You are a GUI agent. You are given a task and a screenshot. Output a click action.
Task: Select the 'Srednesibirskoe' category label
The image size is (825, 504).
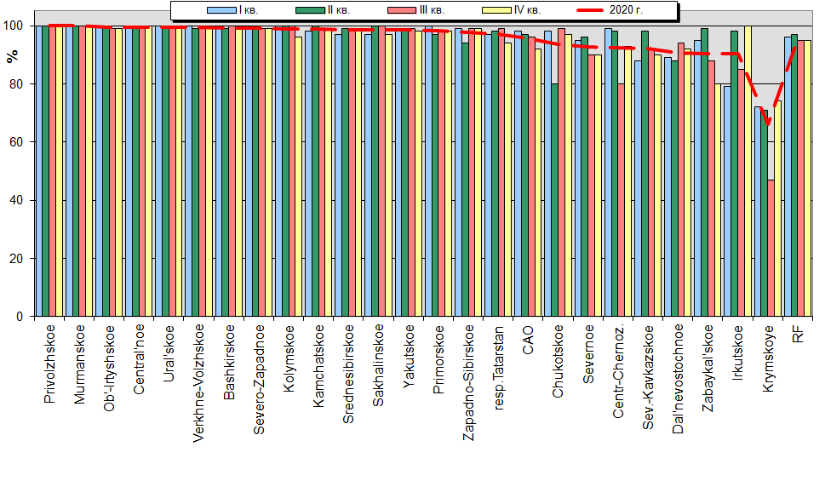[348, 374]
